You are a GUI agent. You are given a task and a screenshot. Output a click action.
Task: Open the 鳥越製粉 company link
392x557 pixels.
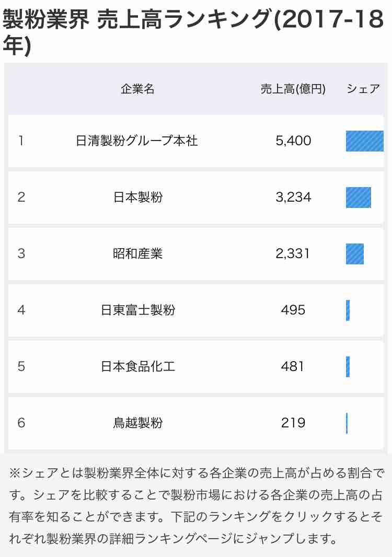point(138,423)
